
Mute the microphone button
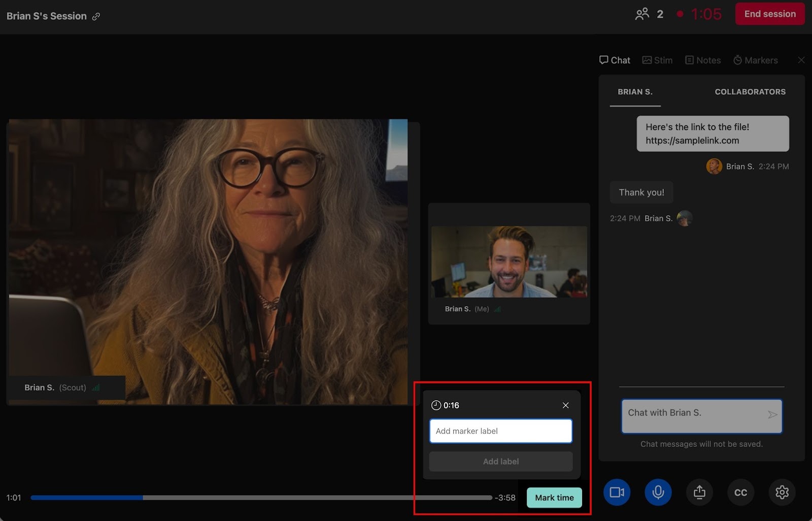coord(658,492)
